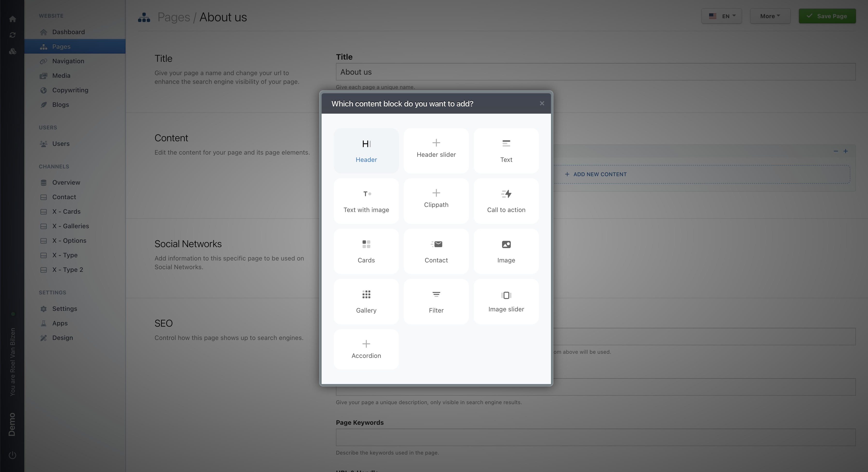868x472 pixels.
Task: Select the Image slider block
Action: click(506, 301)
